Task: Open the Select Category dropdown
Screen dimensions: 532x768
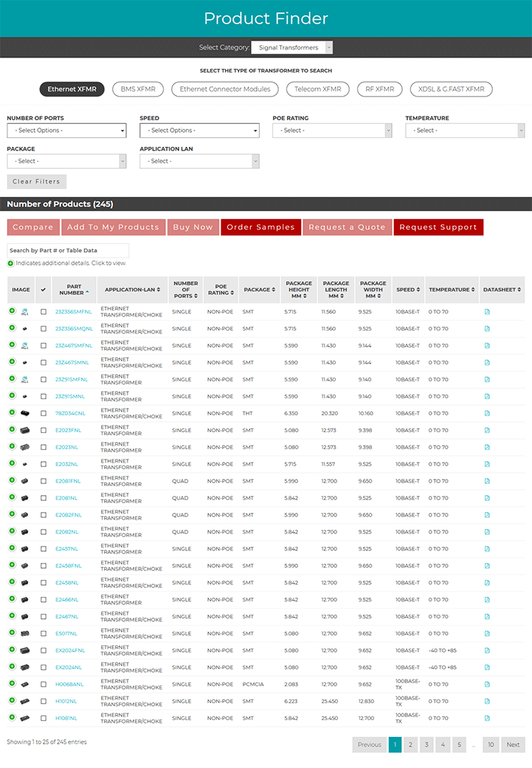Action: pos(292,47)
